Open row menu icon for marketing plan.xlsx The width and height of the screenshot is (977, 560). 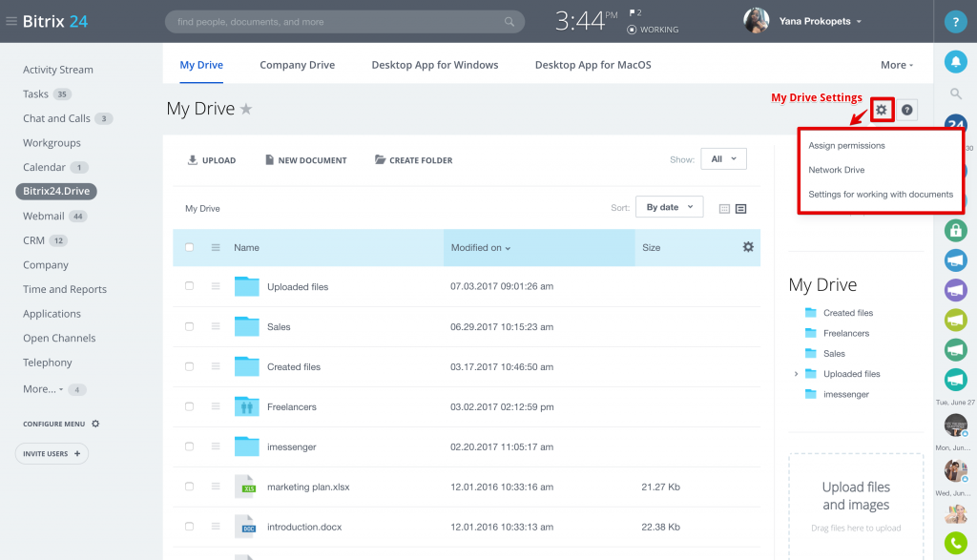click(216, 487)
